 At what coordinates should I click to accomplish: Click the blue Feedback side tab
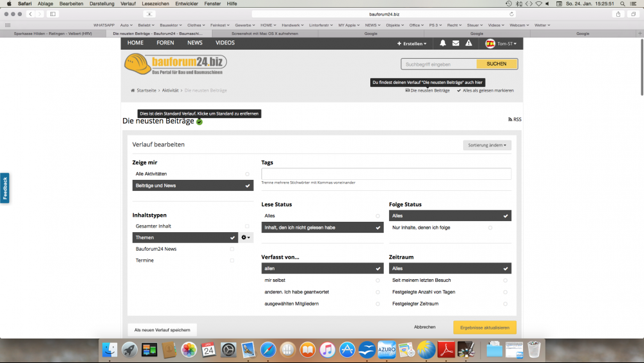point(5,188)
